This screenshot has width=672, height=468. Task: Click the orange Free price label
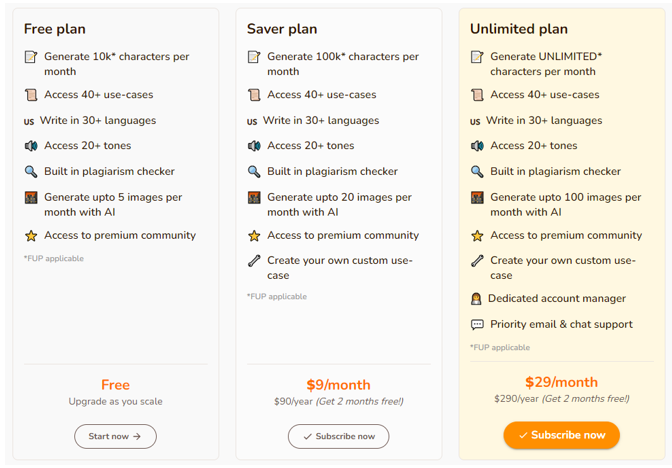coord(115,384)
